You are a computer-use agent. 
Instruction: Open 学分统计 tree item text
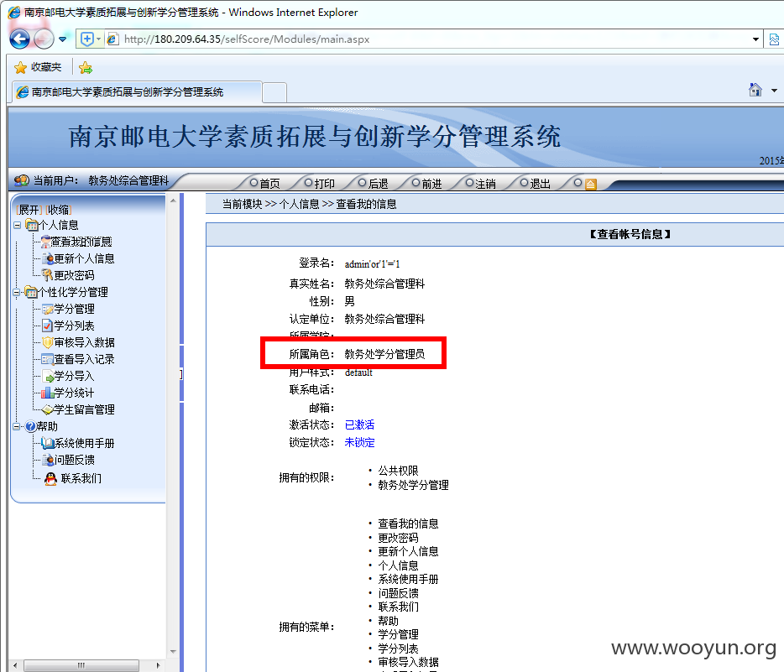click(74, 393)
